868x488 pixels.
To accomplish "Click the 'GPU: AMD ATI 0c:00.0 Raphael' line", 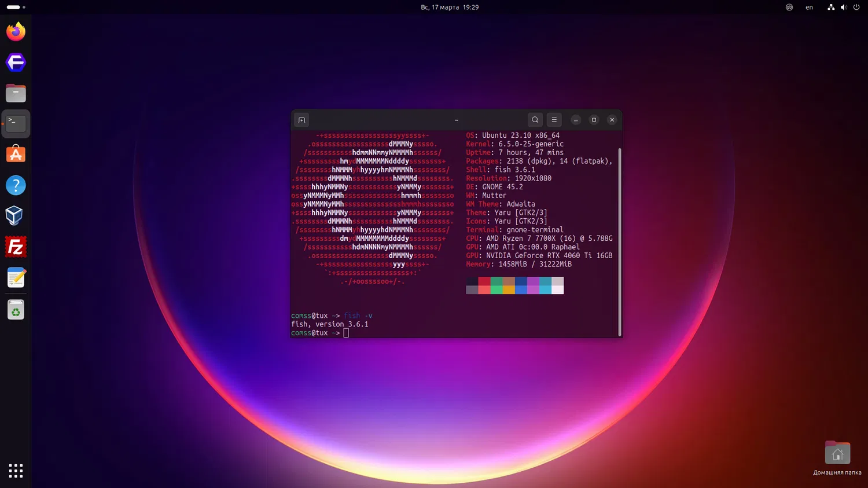I will pos(523,247).
